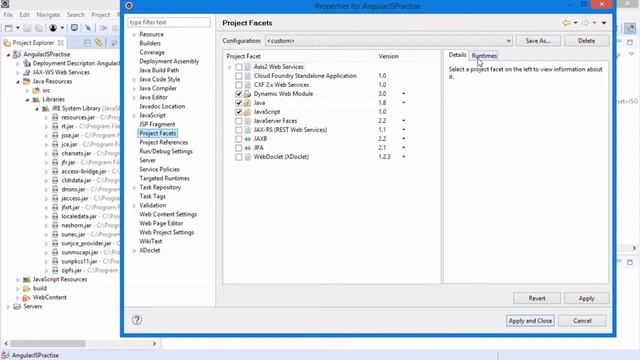
Task: Click the help question mark icon
Action: (137, 320)
